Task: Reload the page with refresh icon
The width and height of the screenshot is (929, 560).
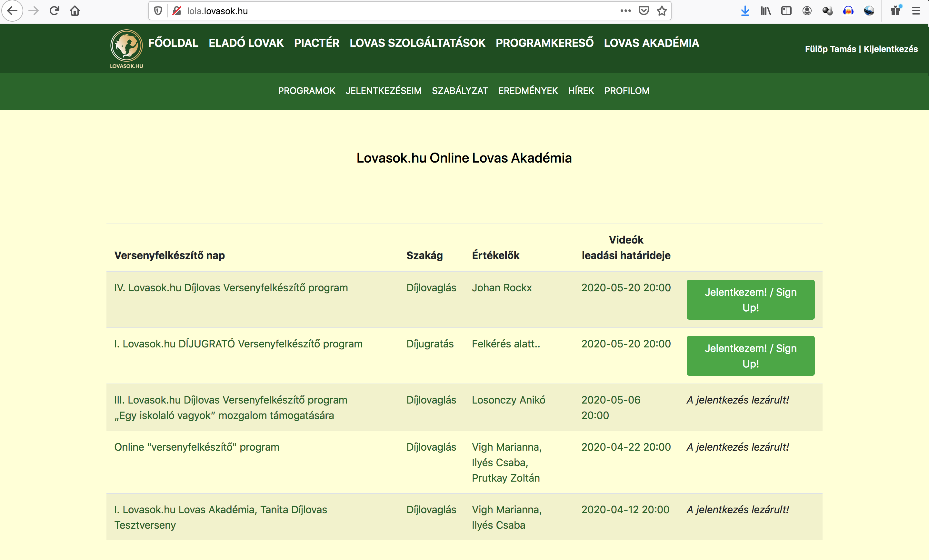Action: [x=54, y=11]
